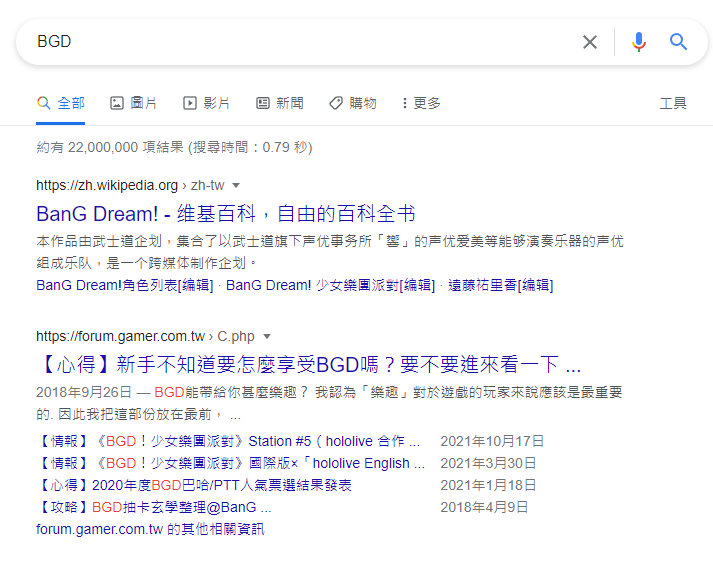Open 2020年度BGD巴哈/PTT人氣票選結果發表 link
The height and width of the screenshot is (581, 713).
[194, 485]
